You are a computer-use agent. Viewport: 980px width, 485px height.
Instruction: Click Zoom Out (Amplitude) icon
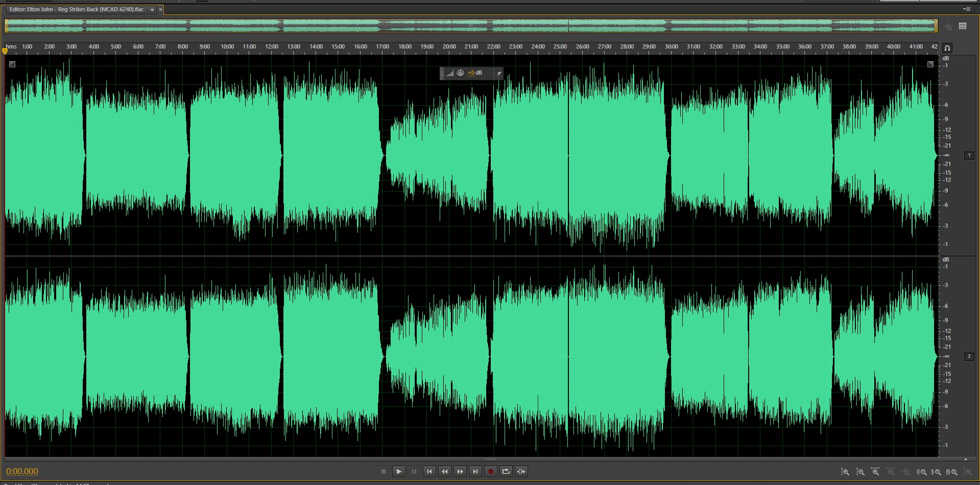tap(861, 472)
